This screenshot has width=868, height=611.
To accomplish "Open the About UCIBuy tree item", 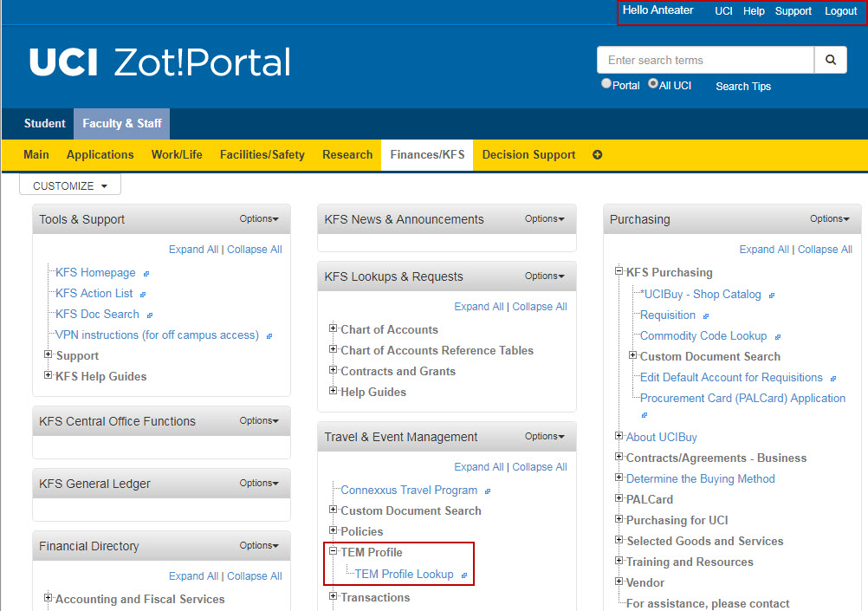I will (662, 437).
